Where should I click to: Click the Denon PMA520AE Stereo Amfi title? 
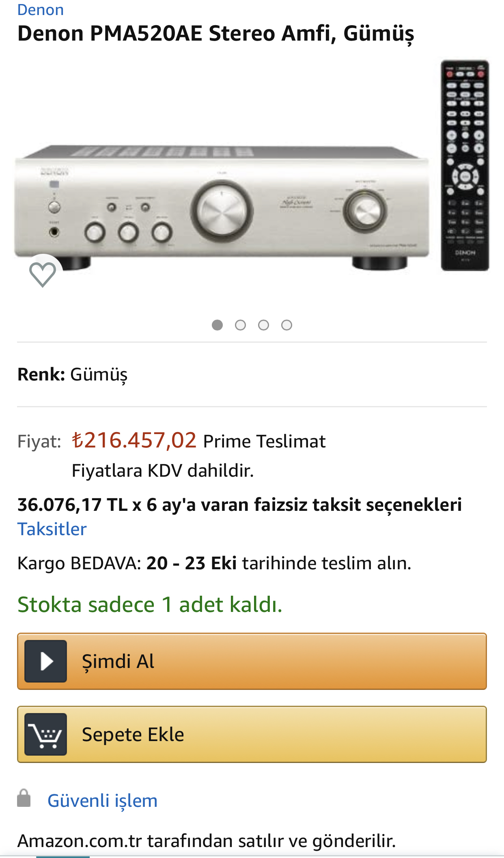[215, 33]
